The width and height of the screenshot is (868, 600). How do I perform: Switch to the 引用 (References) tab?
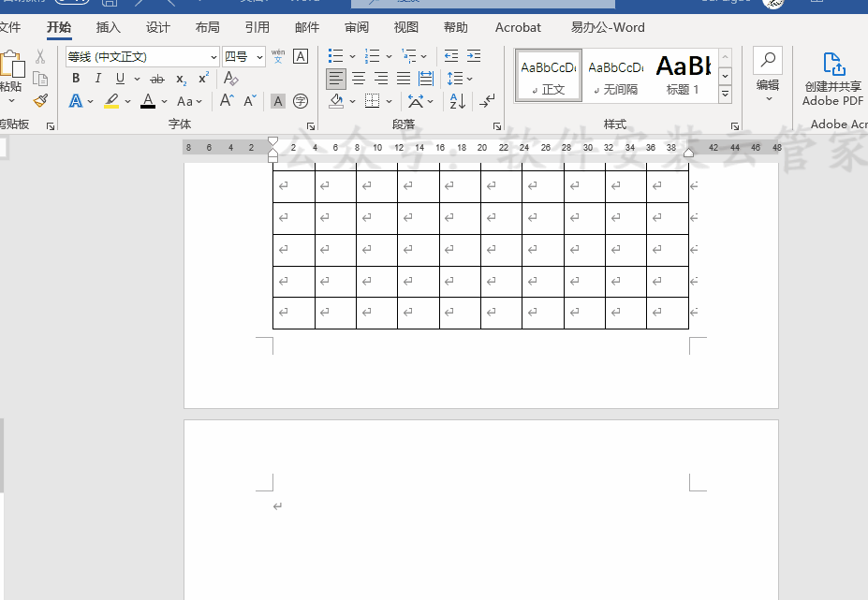pyautogui.click(x=257, y=27)
